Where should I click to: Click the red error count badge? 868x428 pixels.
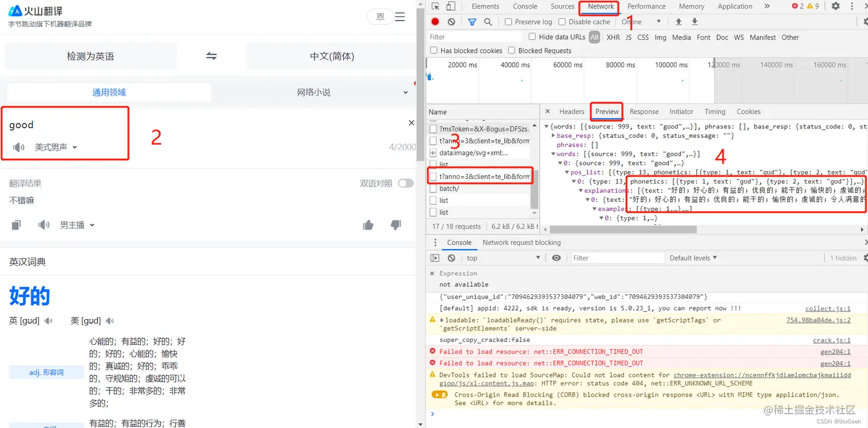pyautogui.click(x=798, y=6)
